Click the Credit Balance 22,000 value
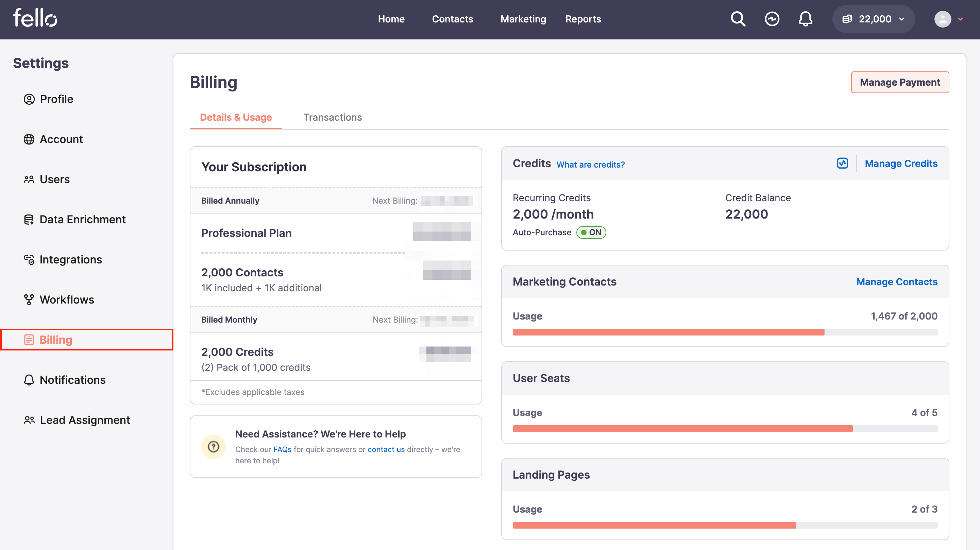Screen dimensions: 980x550 pos(746,214)
